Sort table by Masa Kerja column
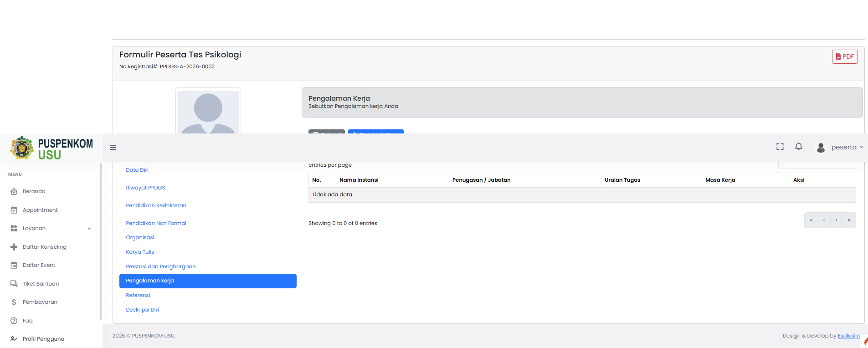 point(746,180)
